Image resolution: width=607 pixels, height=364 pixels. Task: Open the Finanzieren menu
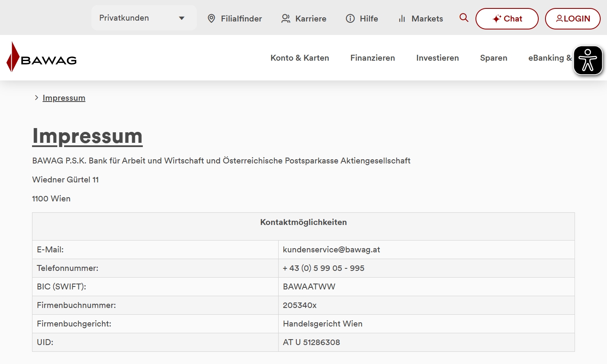(x=373, y=58)
